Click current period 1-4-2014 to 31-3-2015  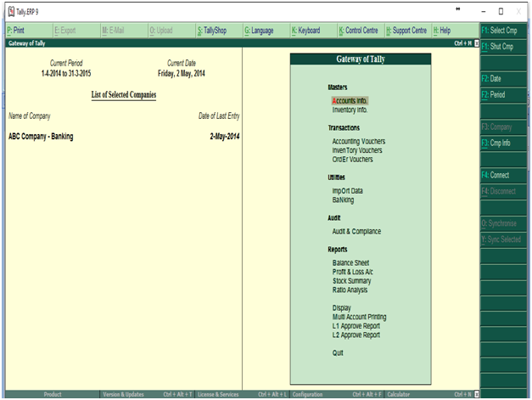pyautogui.click(x=66, y=73)
